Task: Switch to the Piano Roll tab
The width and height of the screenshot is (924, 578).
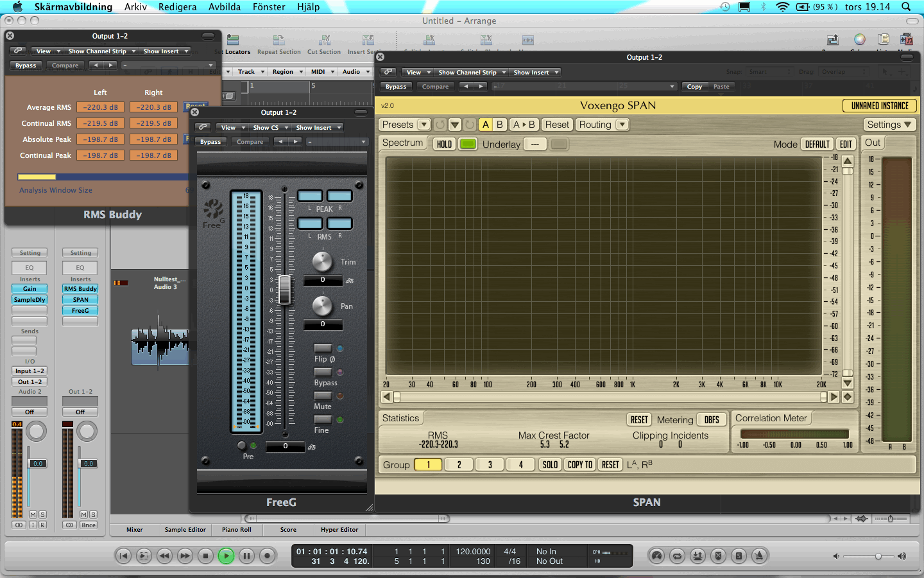Action: 236,530
